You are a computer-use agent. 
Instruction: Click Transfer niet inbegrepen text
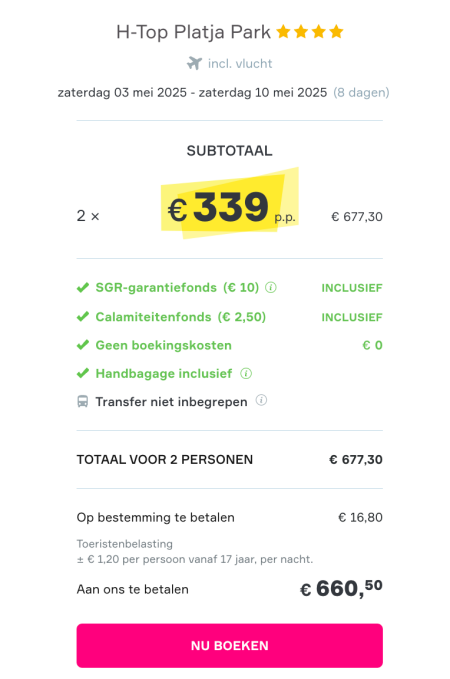pyautogui.click(x=172, y=402)
